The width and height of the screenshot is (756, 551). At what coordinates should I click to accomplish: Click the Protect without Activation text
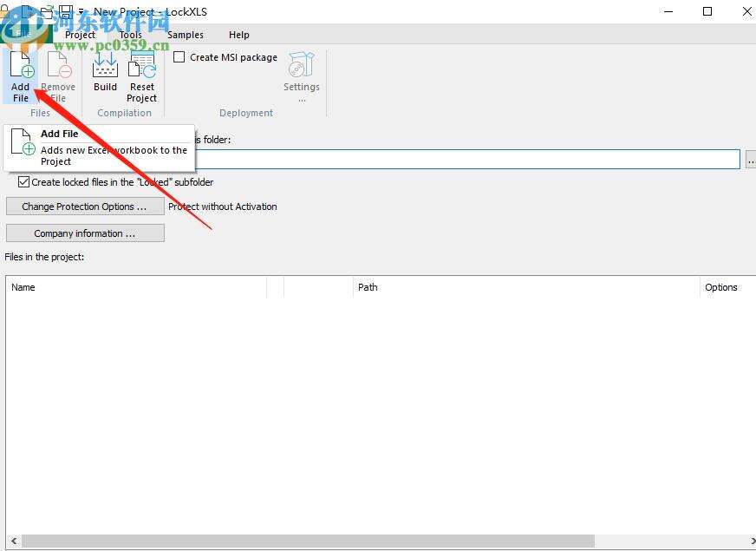[223, 207]
